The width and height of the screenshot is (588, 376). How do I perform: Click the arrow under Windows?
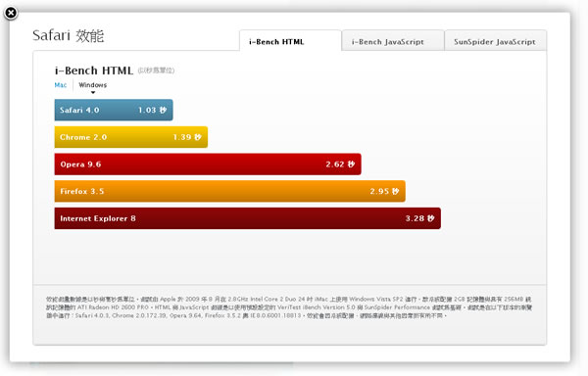[93, 92]
